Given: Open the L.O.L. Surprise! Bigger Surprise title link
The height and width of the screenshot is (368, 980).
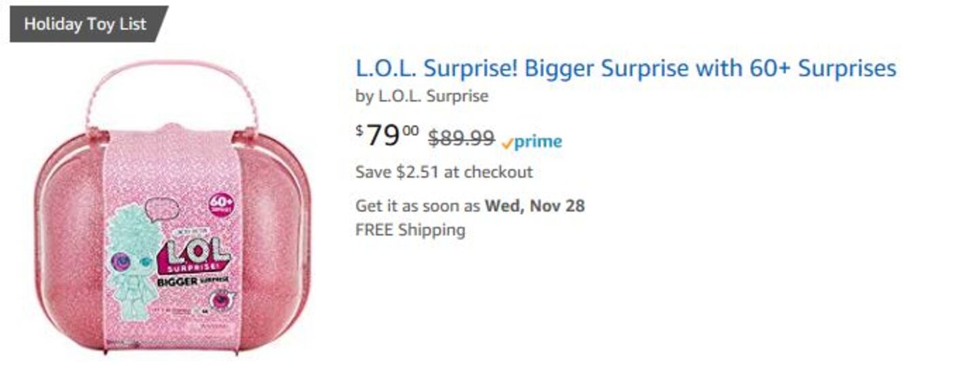Looking at the screenshot, I should [625, 68].
